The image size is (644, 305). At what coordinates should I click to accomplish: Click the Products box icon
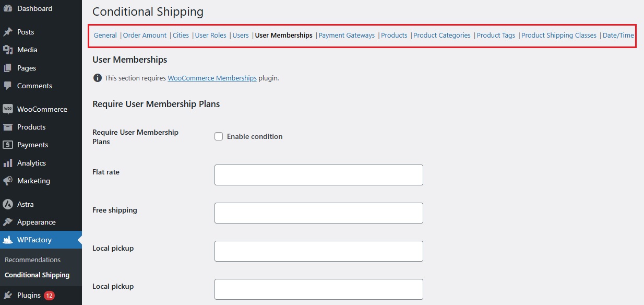pos(8,127)
